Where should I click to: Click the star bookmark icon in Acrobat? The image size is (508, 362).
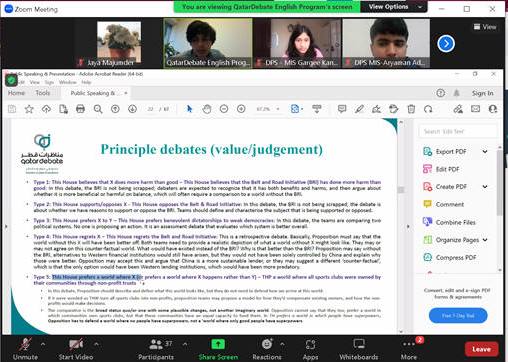[29, 109]
